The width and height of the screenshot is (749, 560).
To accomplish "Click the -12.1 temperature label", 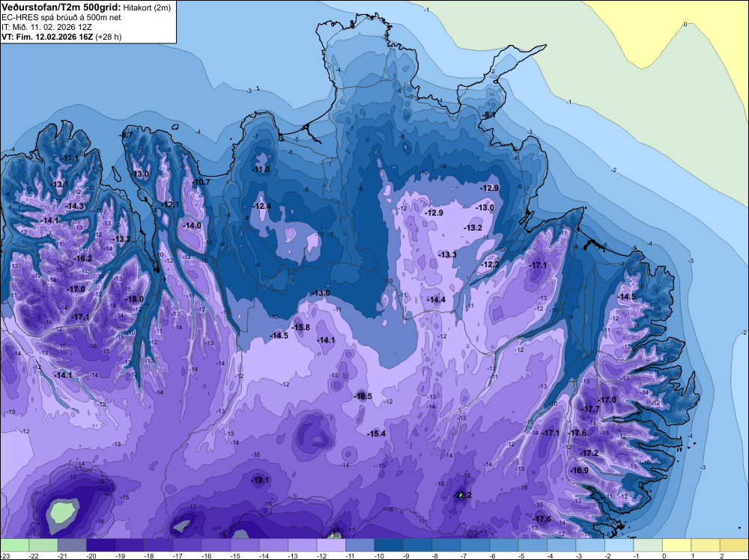I will pyautogui.click(x=170, y=204).
